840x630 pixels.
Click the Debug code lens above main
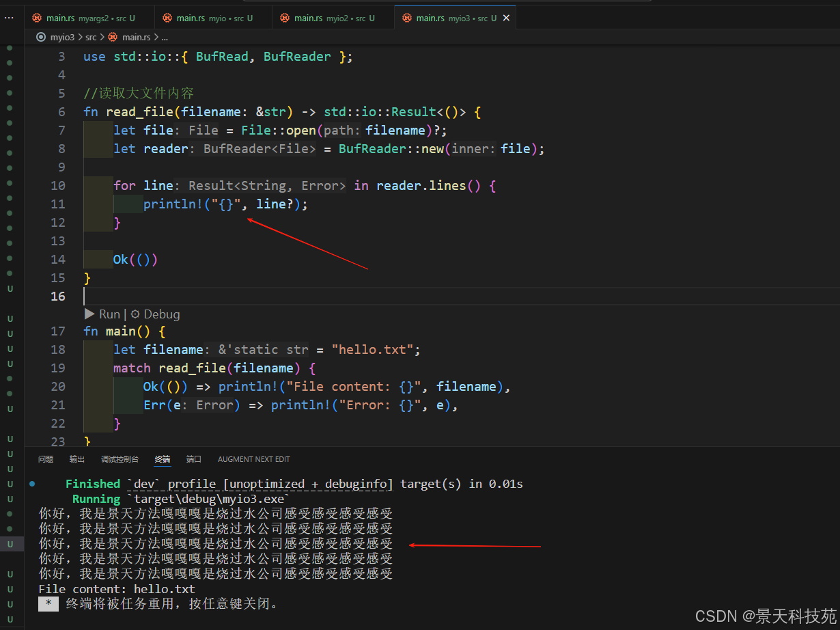click(155, 314)
